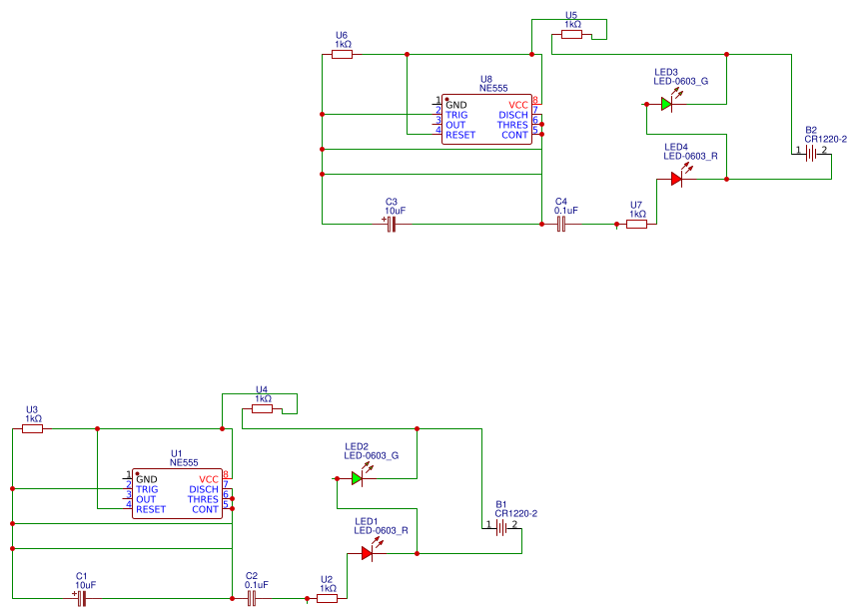This screenshot has height=616, width=857.
Task: Click the CR1220-2 label under B2
Action: tap(825, 139)
